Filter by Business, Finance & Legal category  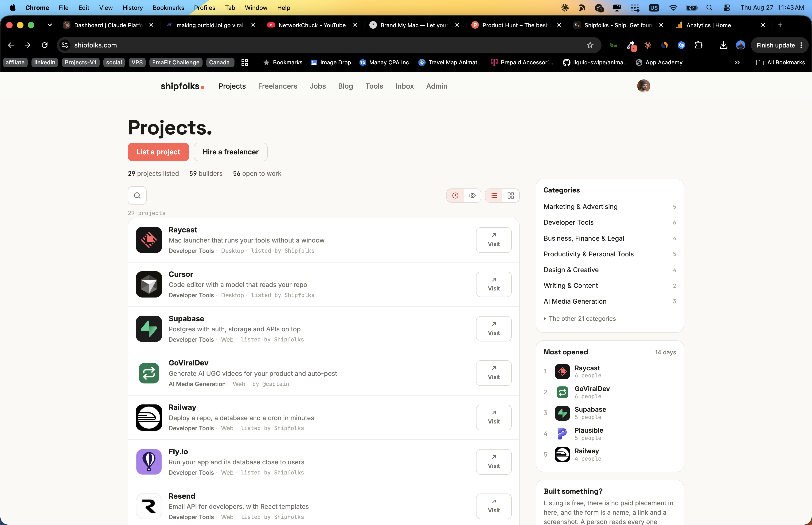tap(610, 238)
